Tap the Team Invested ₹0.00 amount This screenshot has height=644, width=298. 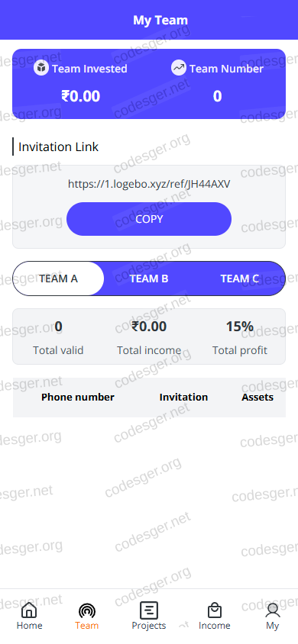[x=80, y=96]
